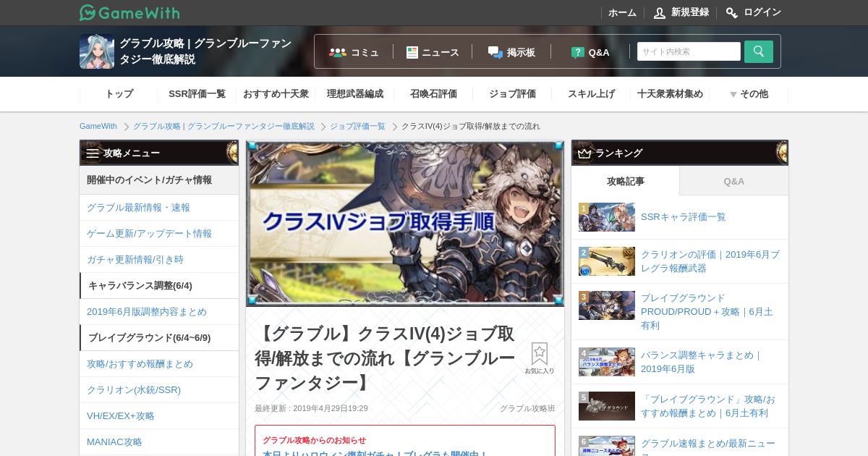Open ホーム in the top bar
This screenshot has width=868, height=456.
coord(622,13)
